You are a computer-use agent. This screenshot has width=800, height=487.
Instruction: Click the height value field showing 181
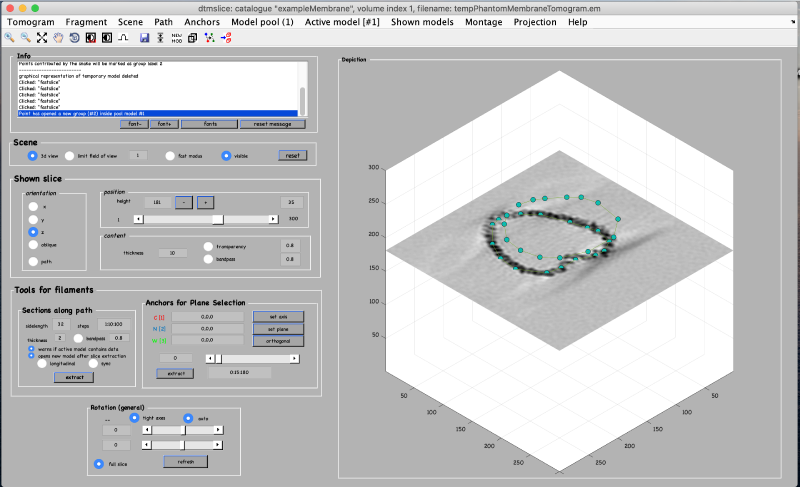pos(157,202)
